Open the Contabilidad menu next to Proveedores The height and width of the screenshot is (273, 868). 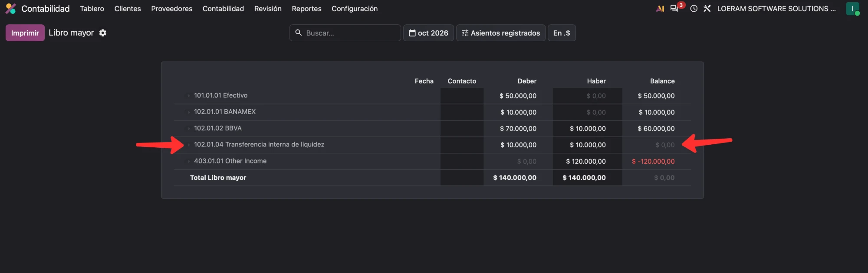pos(223,9)
